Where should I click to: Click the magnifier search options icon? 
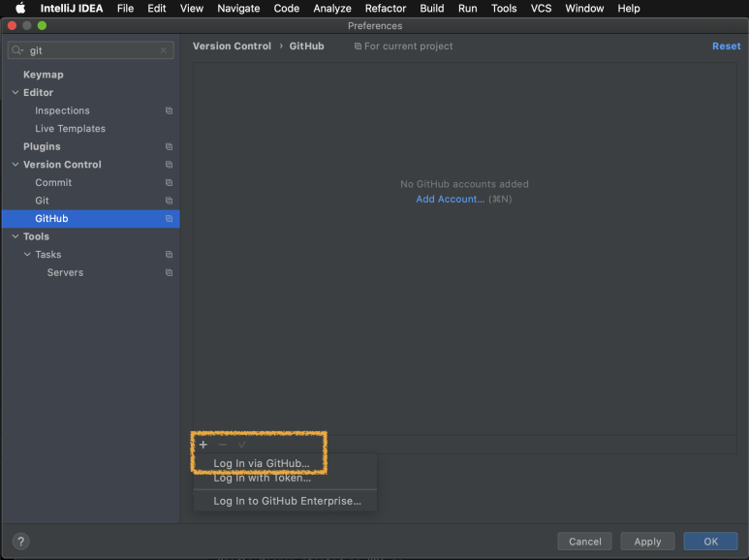tap(17, 50)
